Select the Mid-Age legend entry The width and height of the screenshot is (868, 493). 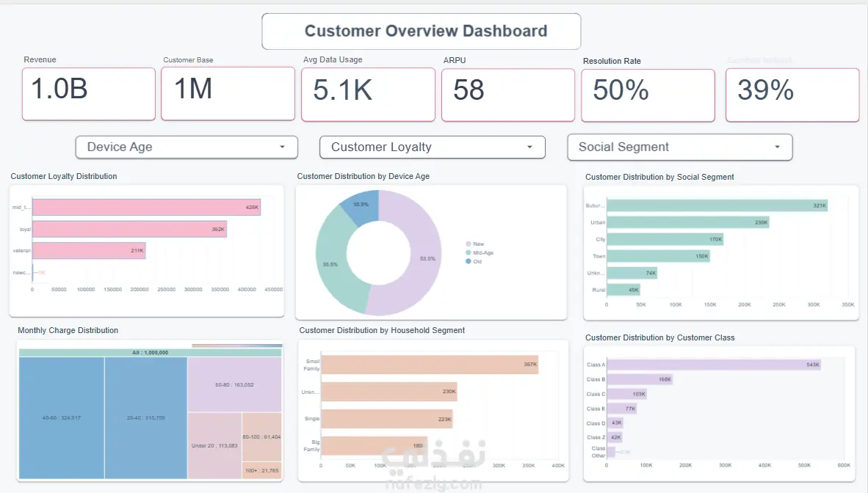[480, 253]
